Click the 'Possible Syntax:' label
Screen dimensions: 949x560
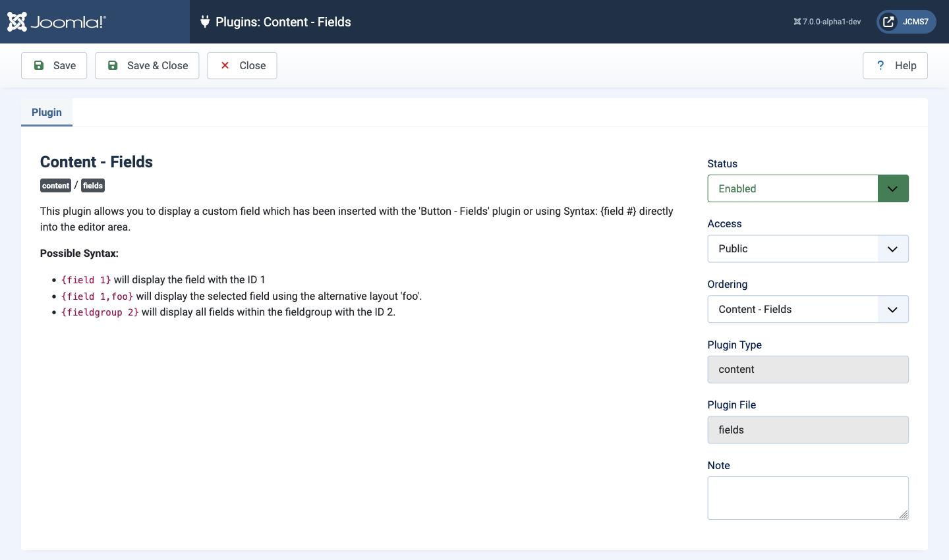pos(79,254)
